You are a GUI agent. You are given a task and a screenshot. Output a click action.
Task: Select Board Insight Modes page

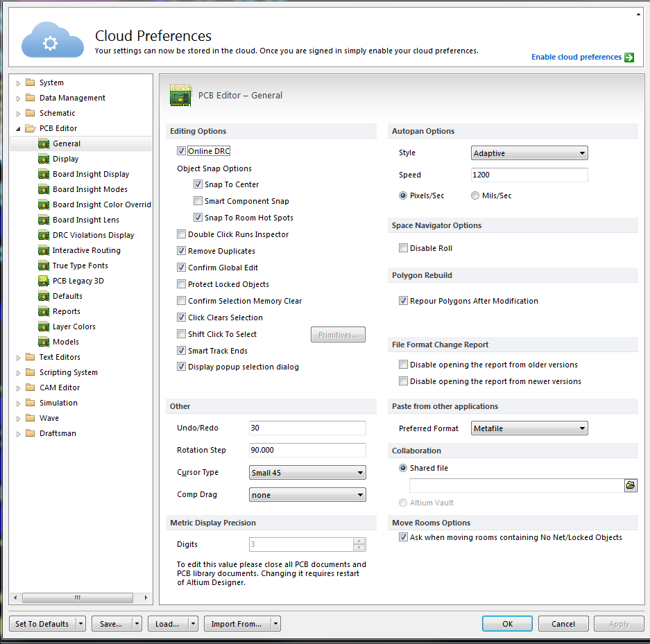click(x=90, y=190)
